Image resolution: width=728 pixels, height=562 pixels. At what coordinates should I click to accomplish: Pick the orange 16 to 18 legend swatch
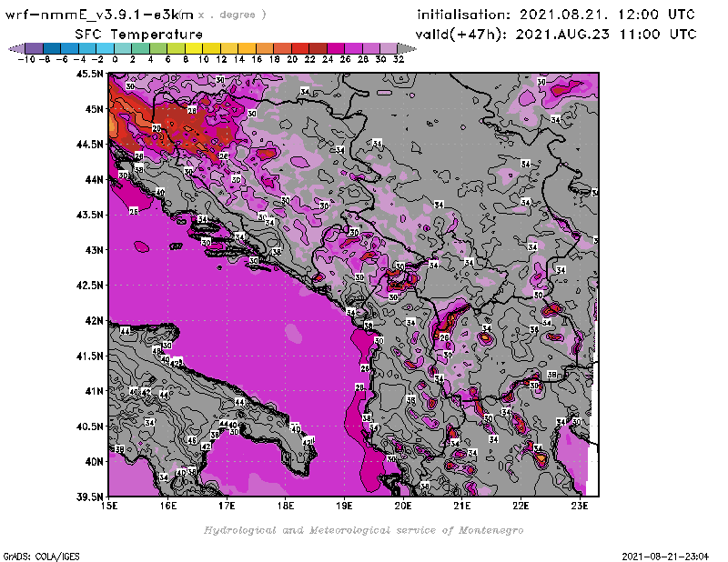click(x=265, y=48)
